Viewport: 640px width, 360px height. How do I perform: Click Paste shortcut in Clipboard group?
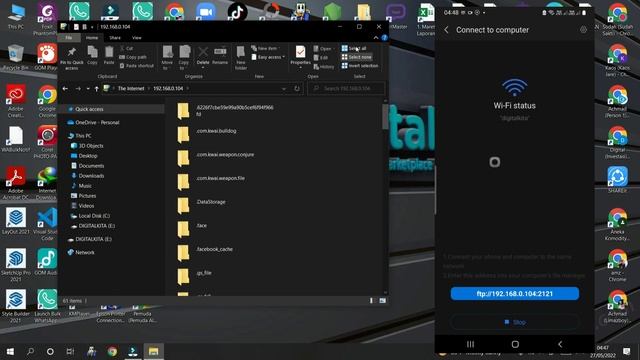click(x=137, y=66)
